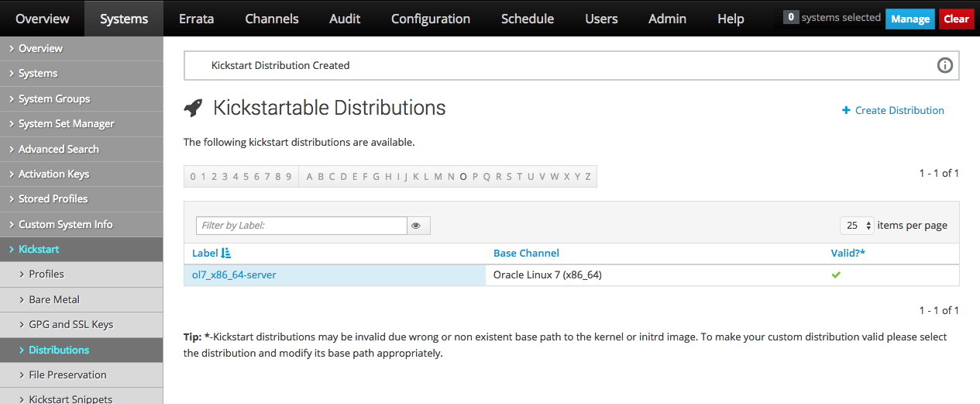Open the Schedule top menu

pyautogui.click(x=528, y=19)
